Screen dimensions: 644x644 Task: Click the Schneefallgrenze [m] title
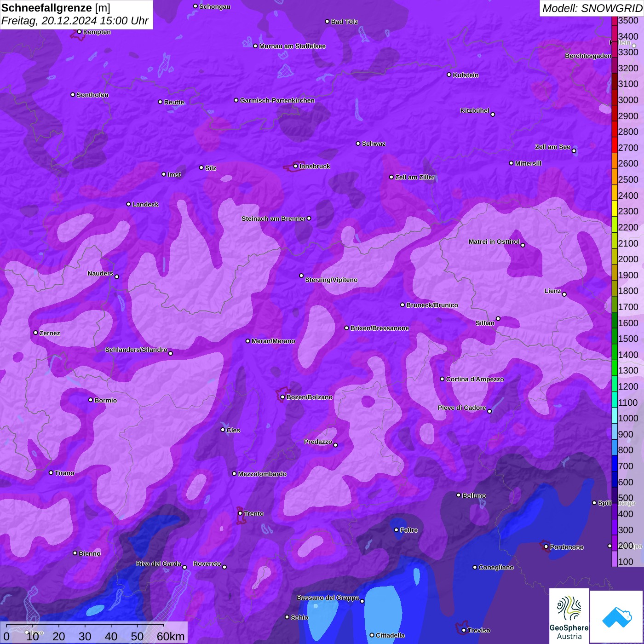56,8
